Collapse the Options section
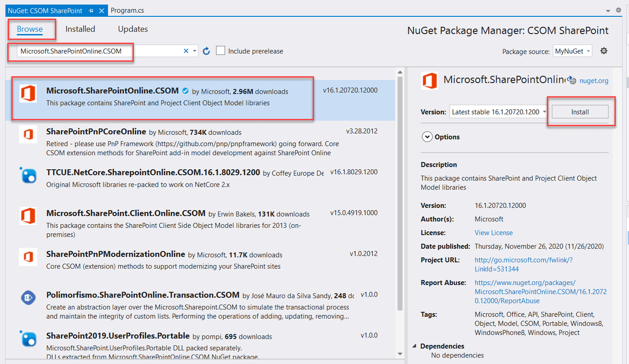Image resolution: width=629 pixels, height=364 pixels. tap(427, 137)
